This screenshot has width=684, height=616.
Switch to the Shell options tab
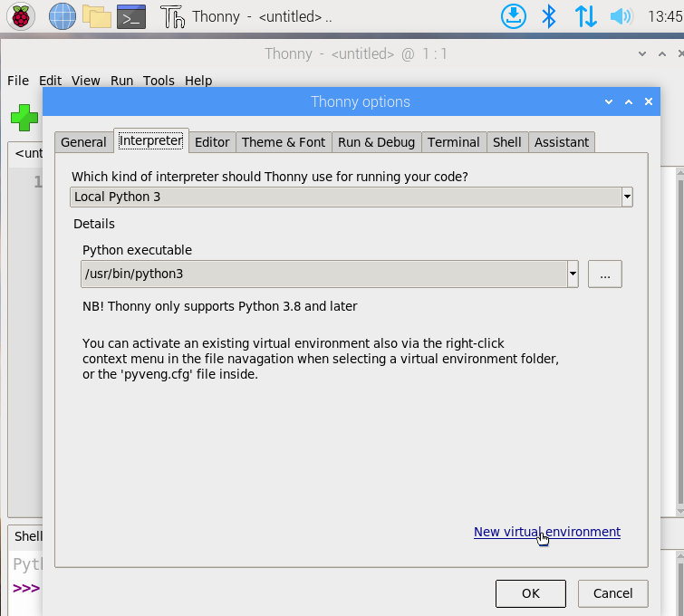(507, 142)
